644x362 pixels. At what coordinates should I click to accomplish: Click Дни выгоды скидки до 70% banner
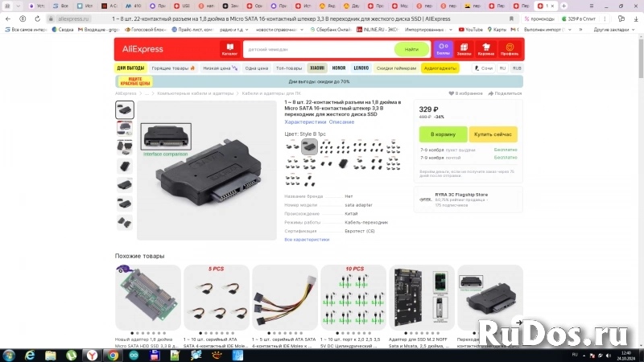pos(319,81)
